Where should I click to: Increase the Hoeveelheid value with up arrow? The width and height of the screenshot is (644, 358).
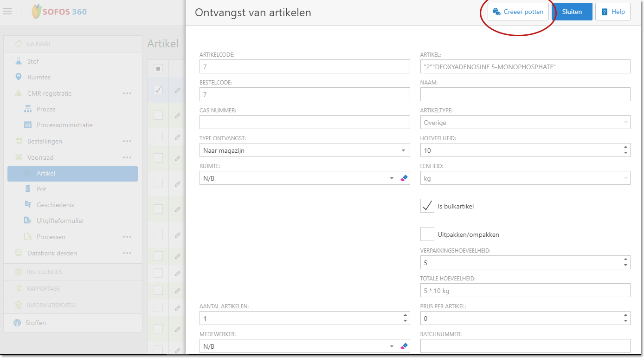click(x=625, y=147)
